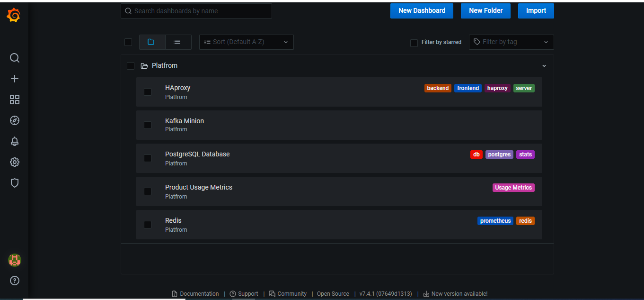Open the Create plus icon in sidebar

pos(15,79)
